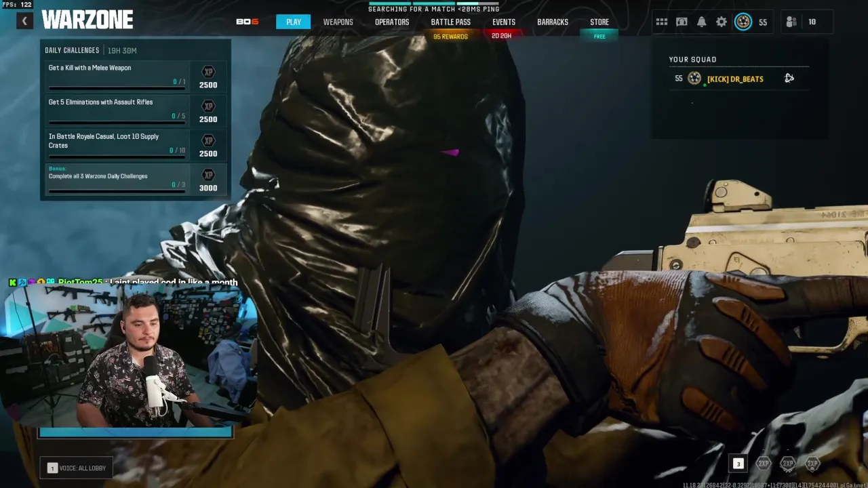Open the OPERATORS tab

392,22
